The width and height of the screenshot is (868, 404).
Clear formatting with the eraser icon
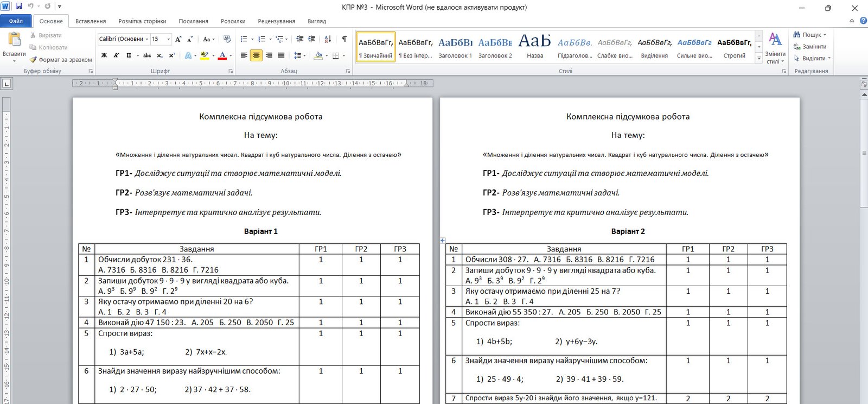(x=227, y=39)
